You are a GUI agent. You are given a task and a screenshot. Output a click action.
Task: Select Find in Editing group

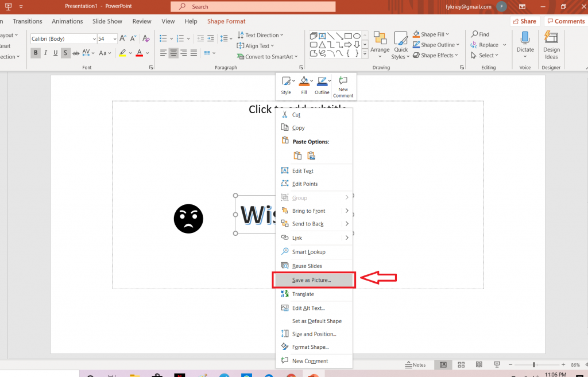(x=480, y=34)
